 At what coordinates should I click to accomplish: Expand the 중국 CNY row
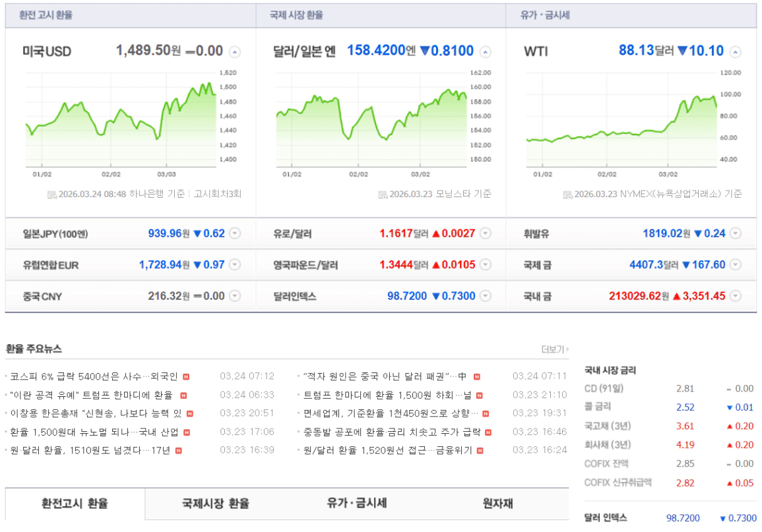(x=235, y=295)
